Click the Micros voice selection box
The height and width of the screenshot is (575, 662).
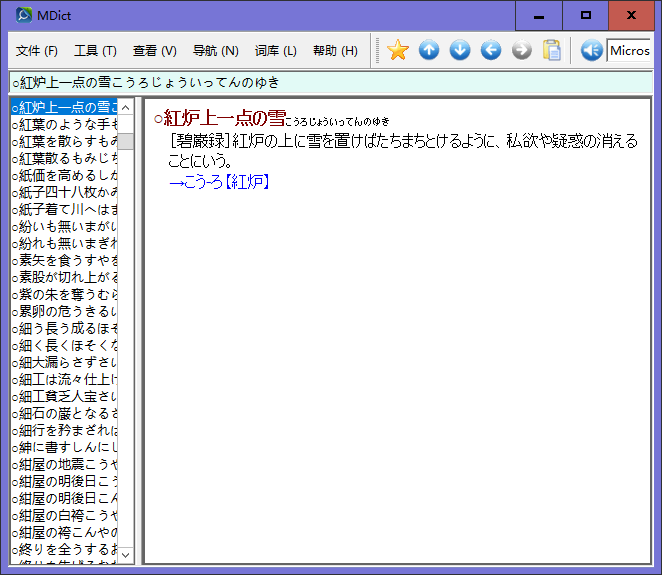(x=629, y=50)
